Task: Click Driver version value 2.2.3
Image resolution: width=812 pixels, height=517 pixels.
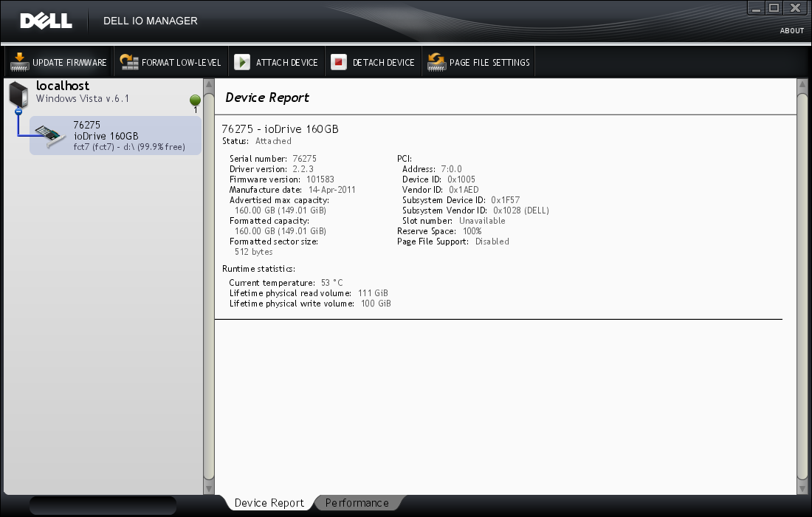Action: (303, 169)
